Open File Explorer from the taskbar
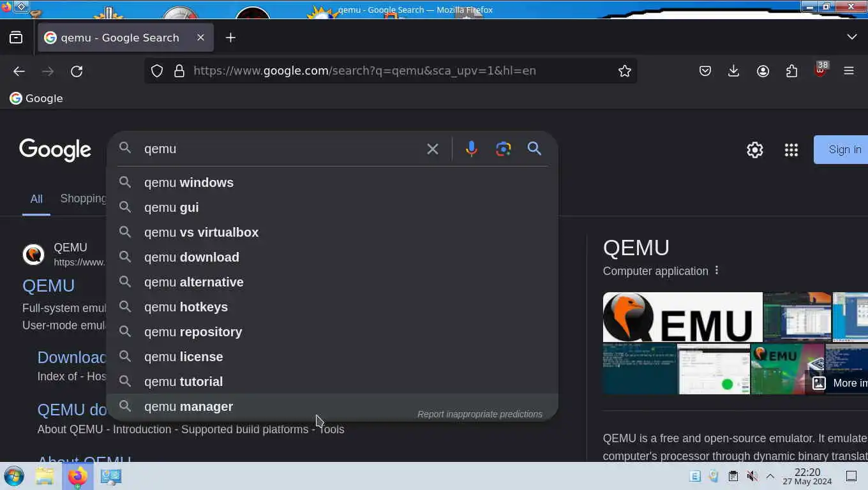 45,476
